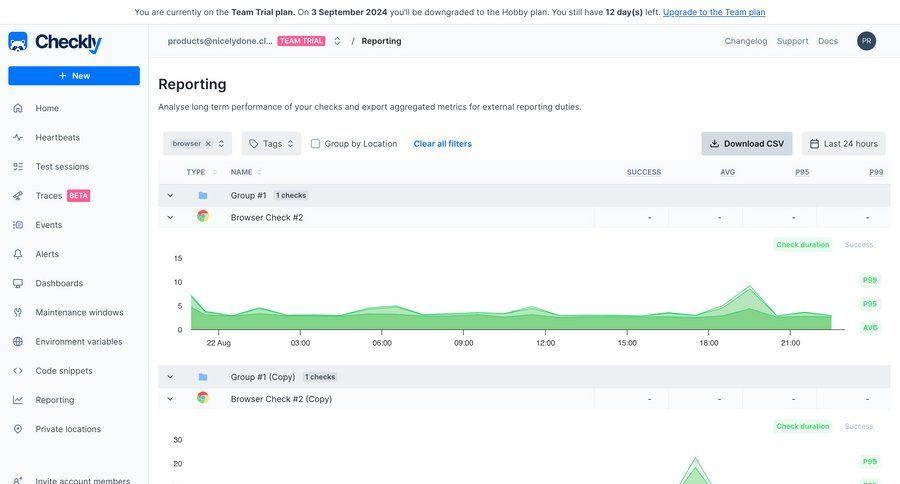
Task: Click the Private locations pin icon
Action: point(18,429)
